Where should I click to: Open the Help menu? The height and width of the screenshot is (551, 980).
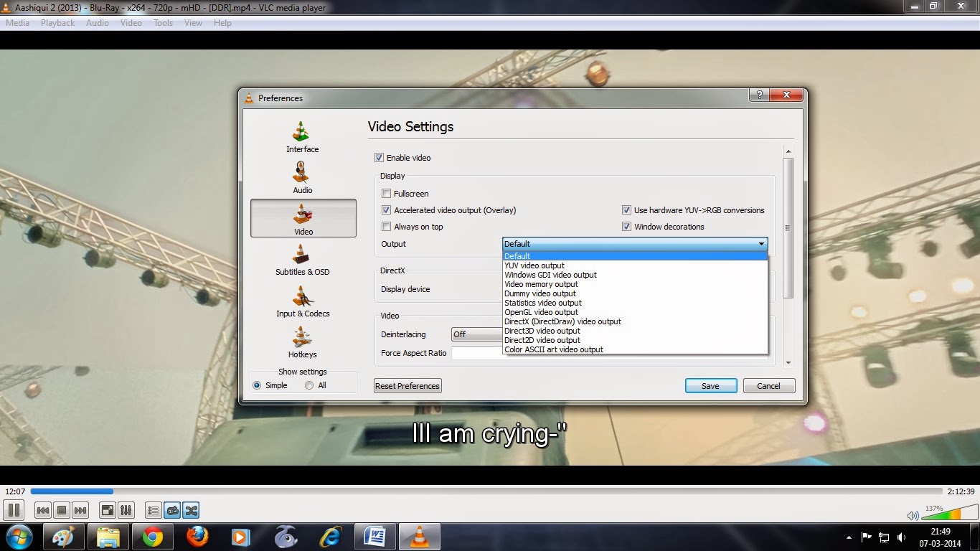(x=223, y=23)
